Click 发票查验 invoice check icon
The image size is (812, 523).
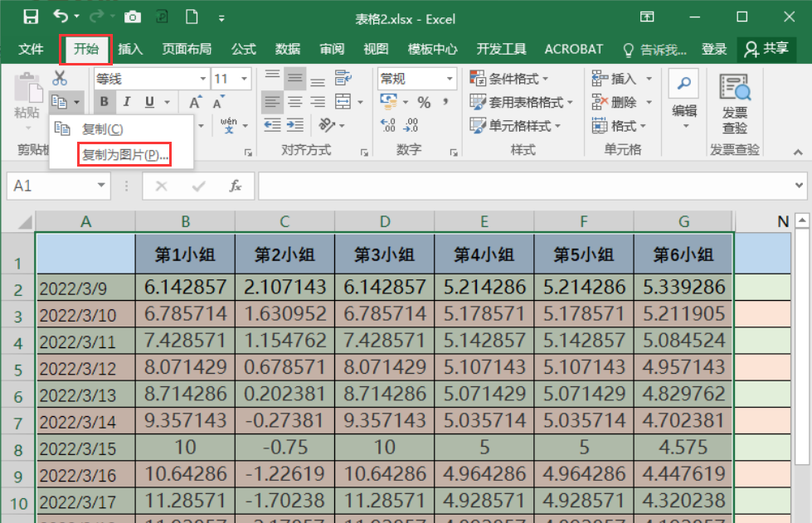pyautogui.click(x=734, y=104)
